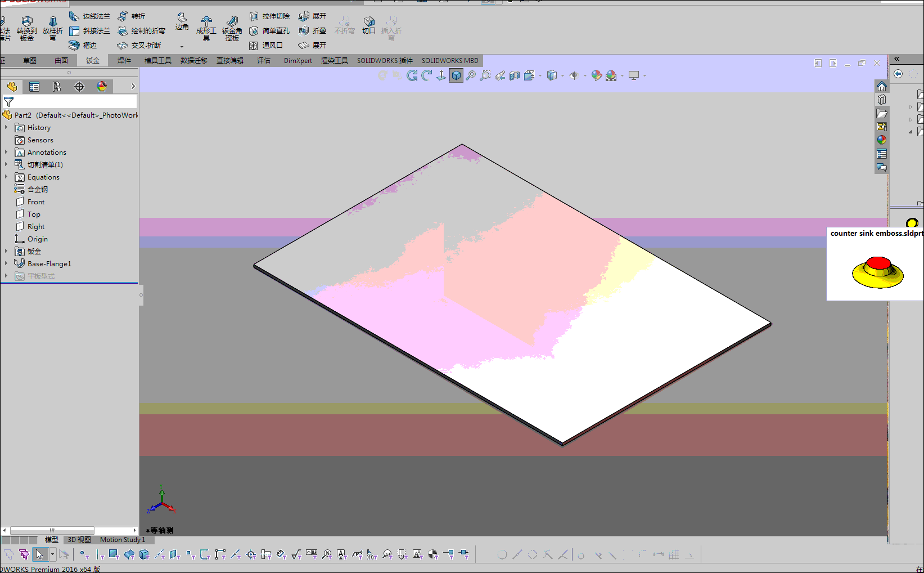Open the 边角 corner dropdown arrow
The height and width of the screenshot is (573, 924).
point(182,47)
